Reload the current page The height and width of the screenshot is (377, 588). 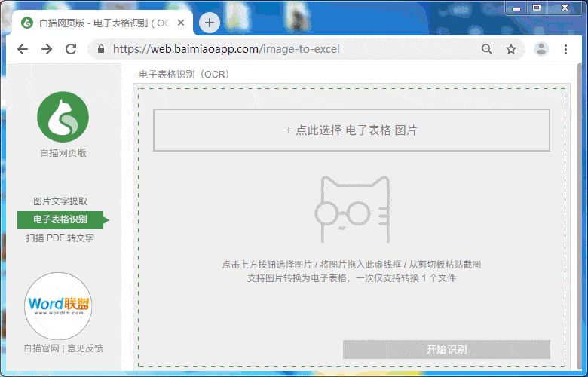71,49
